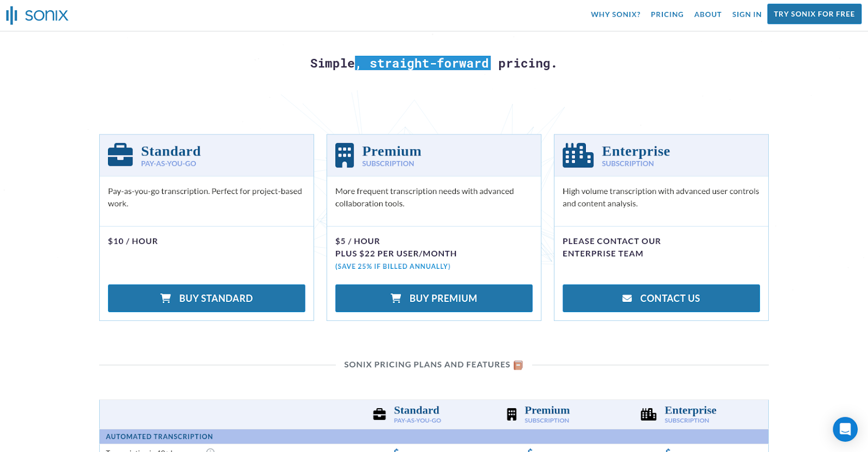Click More frequent transcription needs description
This screenshot has height=452, width=868.
coord(424,197)
